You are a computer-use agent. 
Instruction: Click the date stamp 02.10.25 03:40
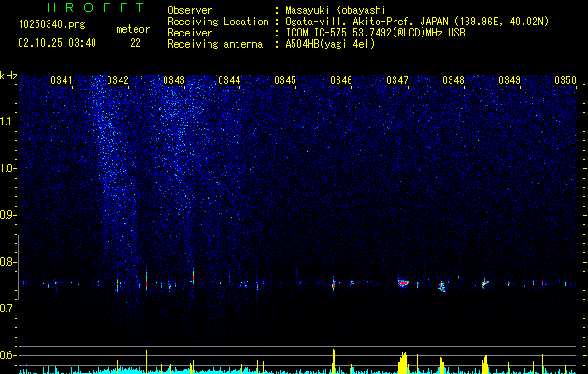tap(57, 43)
